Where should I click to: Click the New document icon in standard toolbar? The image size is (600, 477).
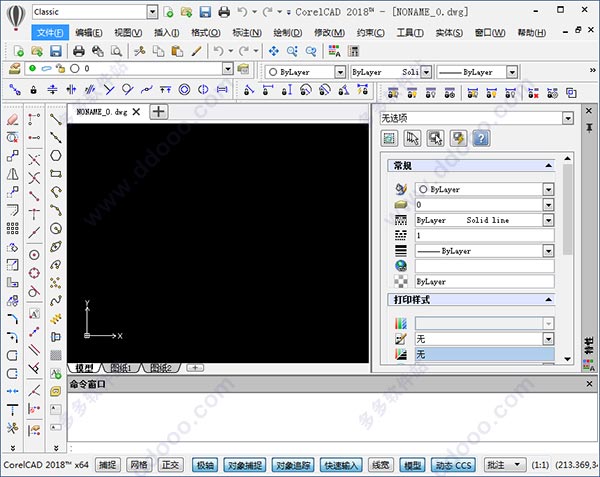18,51
